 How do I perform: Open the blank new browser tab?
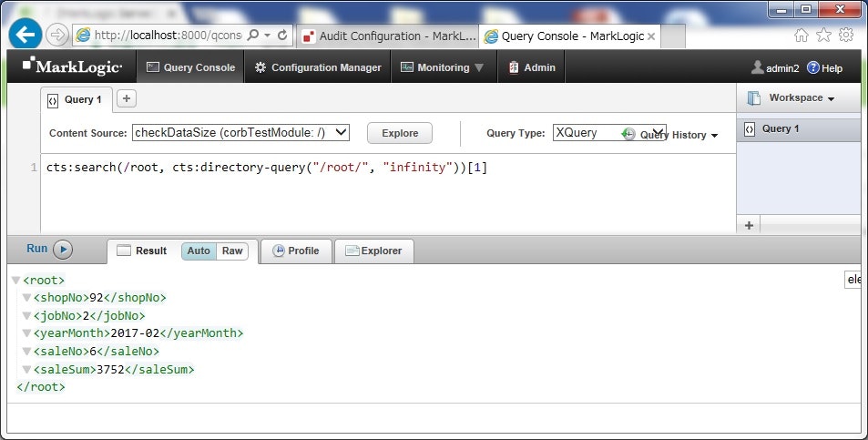(x=673, y=36)
